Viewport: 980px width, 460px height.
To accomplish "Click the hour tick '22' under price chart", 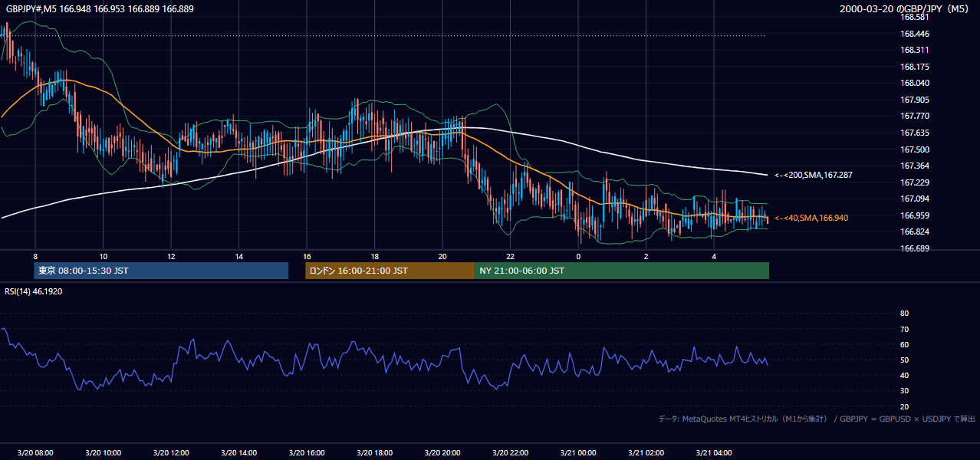I will [511, 256].
